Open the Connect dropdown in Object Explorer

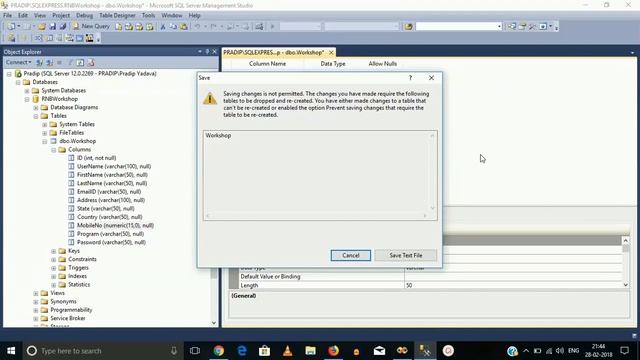tap(18, 62)
